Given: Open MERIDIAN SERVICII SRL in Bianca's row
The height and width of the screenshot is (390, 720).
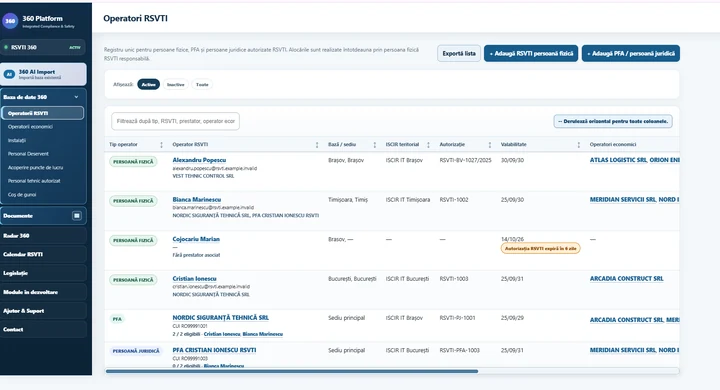Looking at the screenshot, I should tap(623, 200).
